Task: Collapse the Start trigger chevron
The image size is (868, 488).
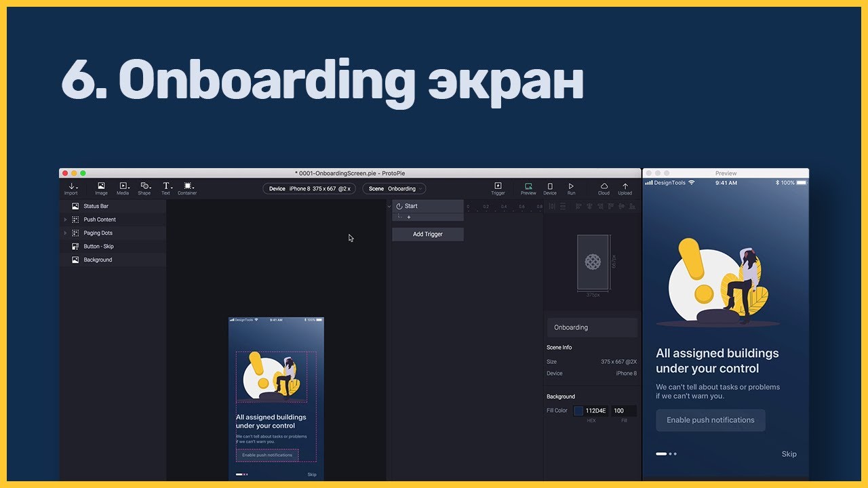Action: pos(389,206)
